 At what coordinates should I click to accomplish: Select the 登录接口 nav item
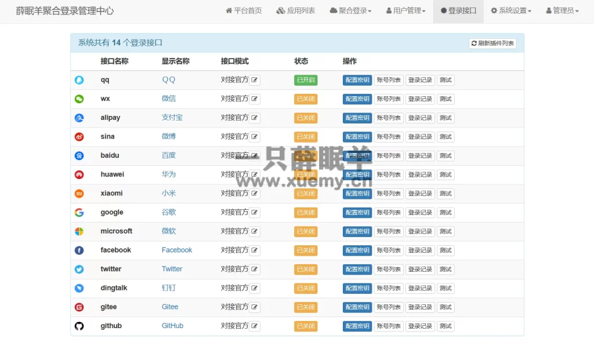[x=458, y=10]
